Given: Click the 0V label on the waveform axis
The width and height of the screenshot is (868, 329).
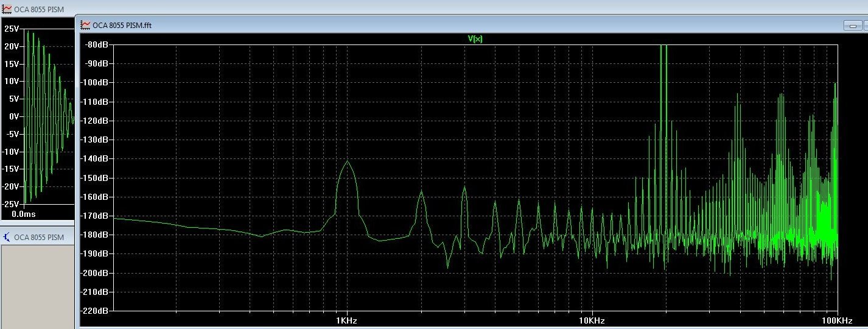Looking at the screenshot, I should tap(14, 116).
